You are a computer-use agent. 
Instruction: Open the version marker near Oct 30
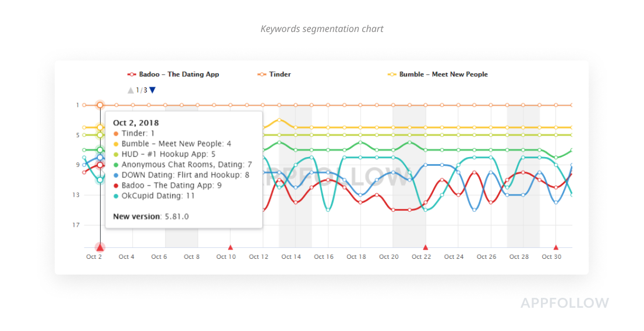point(556,247)
